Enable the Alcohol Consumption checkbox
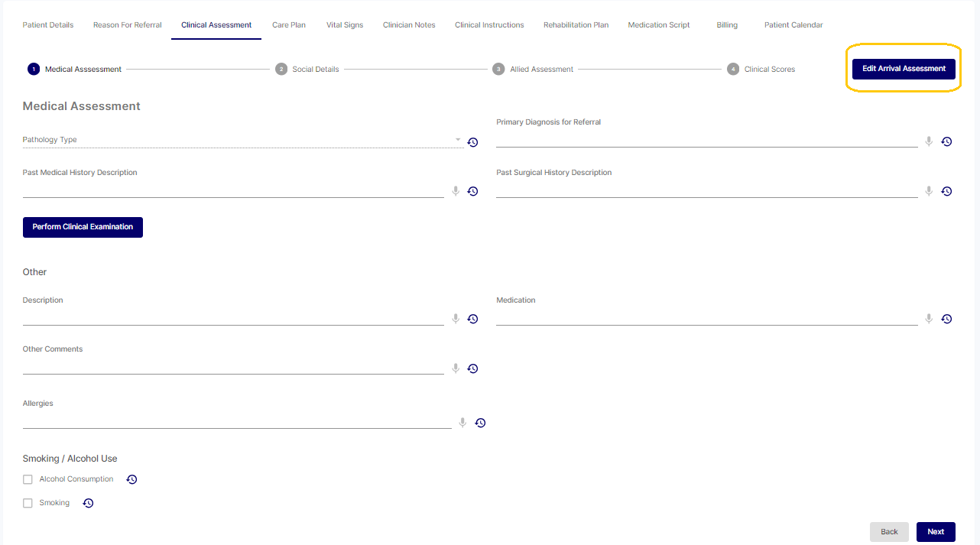This screenshot has width=980, height=545. 28,479
